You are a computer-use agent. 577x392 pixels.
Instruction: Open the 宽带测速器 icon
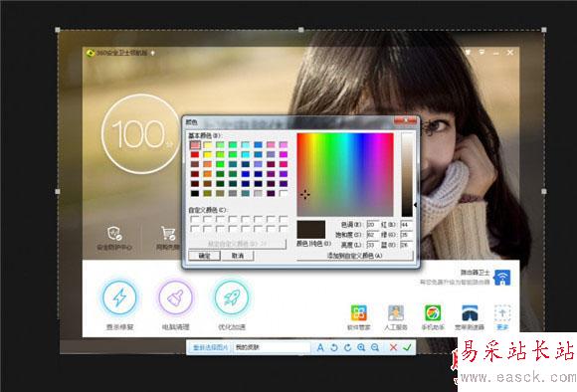[x=470, y=313]
